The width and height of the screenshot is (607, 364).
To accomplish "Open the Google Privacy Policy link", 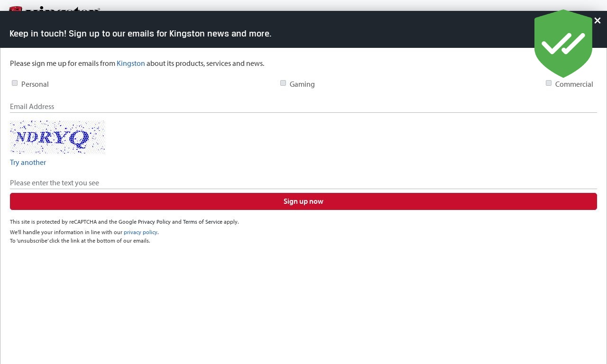I will 154,222.
